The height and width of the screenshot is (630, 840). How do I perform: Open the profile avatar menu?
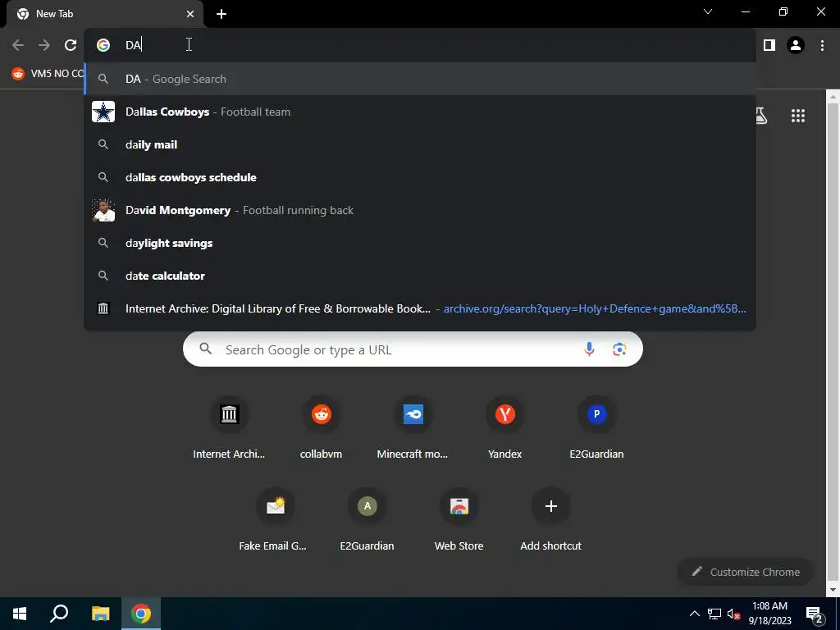tap(796, 45)
